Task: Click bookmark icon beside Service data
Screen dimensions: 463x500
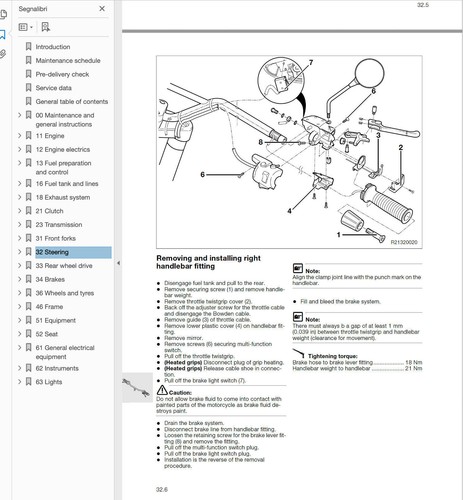Action: pos(29,88)
